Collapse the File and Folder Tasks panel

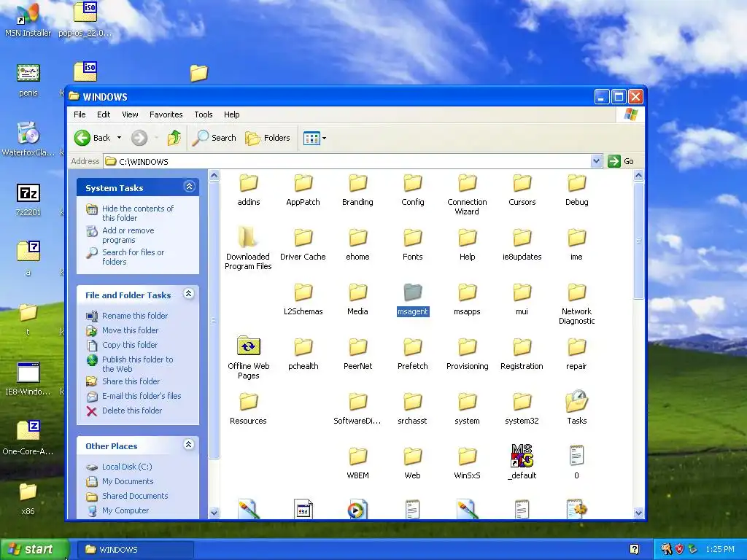pos(189,294)
